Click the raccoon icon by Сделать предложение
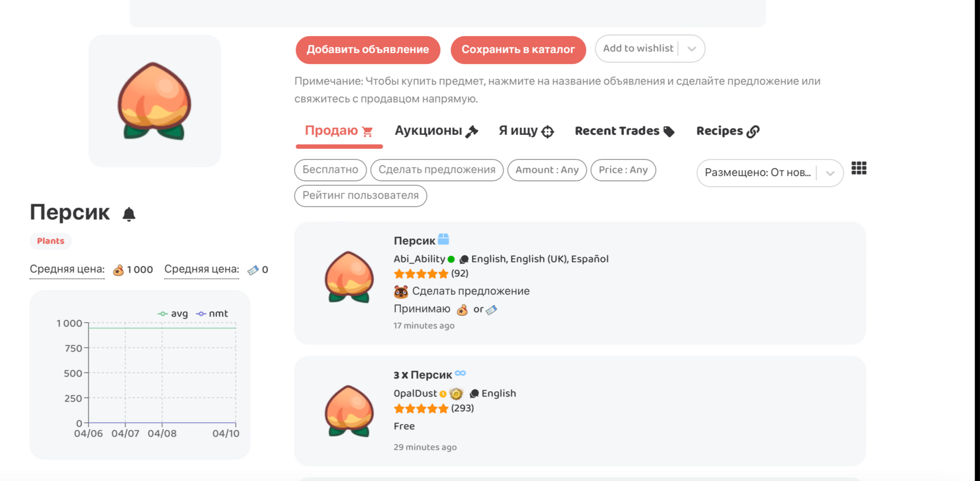This screenshot has width=980, height=481. [x=401, y=291]
